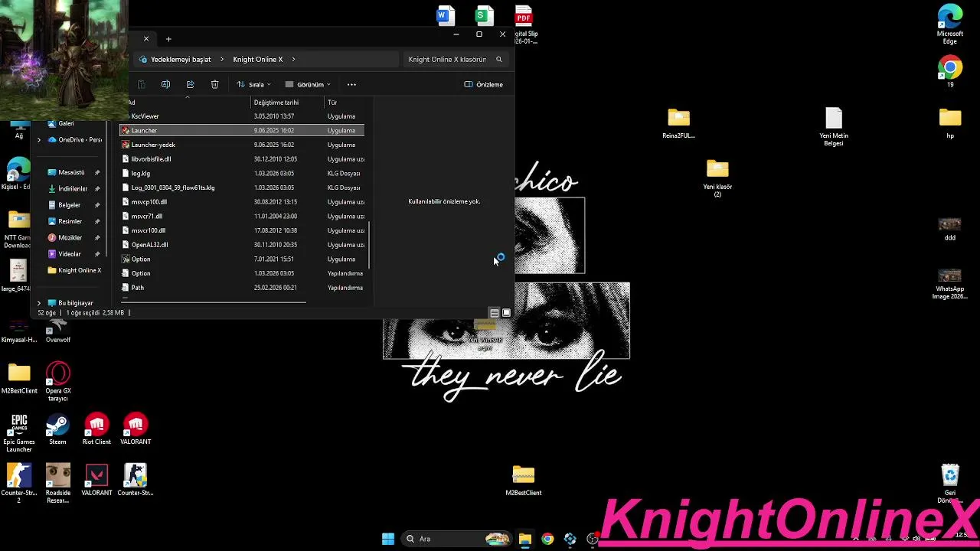Open the Microsoft Edge desktop shortcut
The width and height of the screenshot is (980, 551).
(950, 24)
